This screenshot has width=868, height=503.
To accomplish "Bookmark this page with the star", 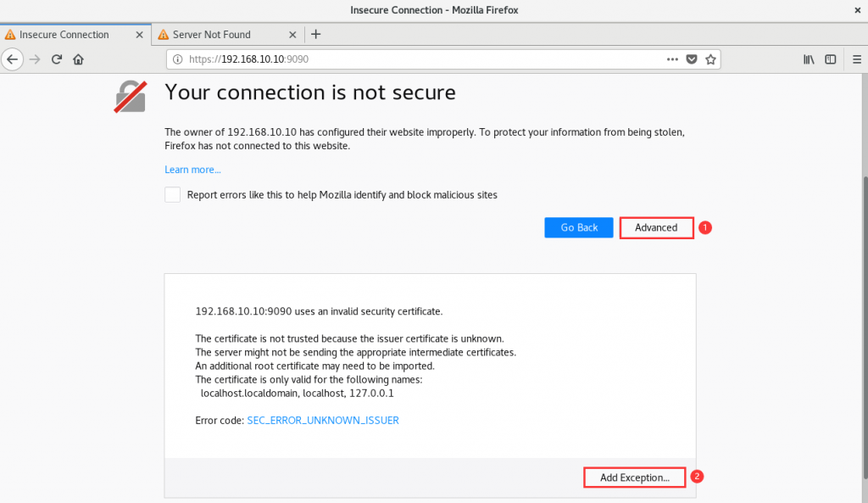I will (x=711, y=59).
